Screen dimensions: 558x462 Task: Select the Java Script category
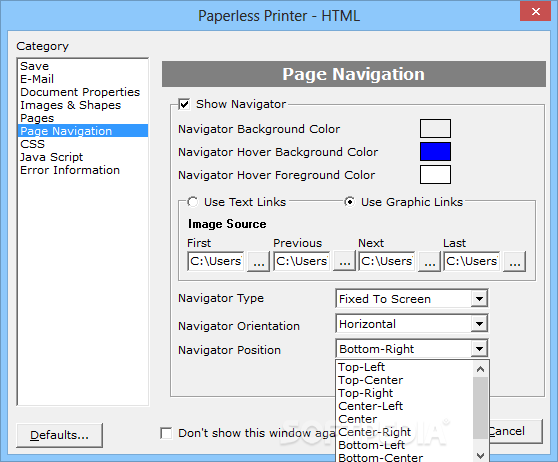click(83, 157)
